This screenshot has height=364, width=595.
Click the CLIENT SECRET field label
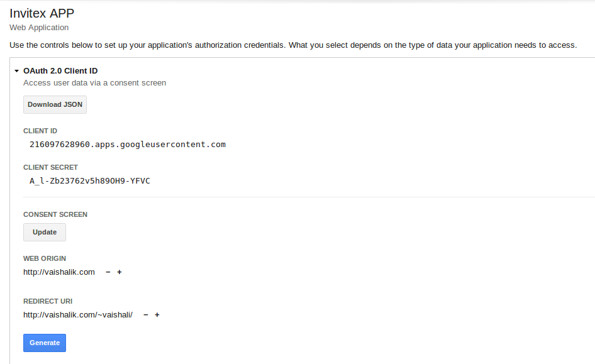coord(50,167)
